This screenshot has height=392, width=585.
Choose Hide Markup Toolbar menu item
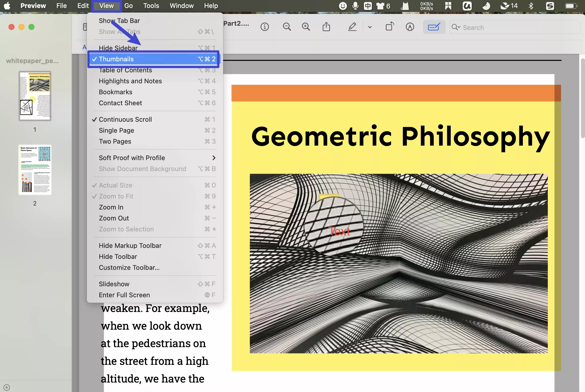[x=130, y=246]
